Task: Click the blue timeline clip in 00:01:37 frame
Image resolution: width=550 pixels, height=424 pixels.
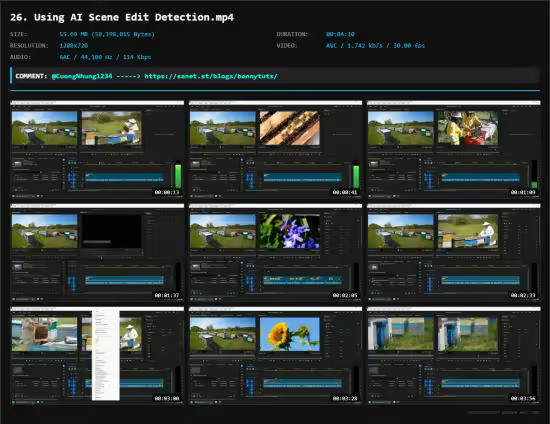Action: (125, 280)
